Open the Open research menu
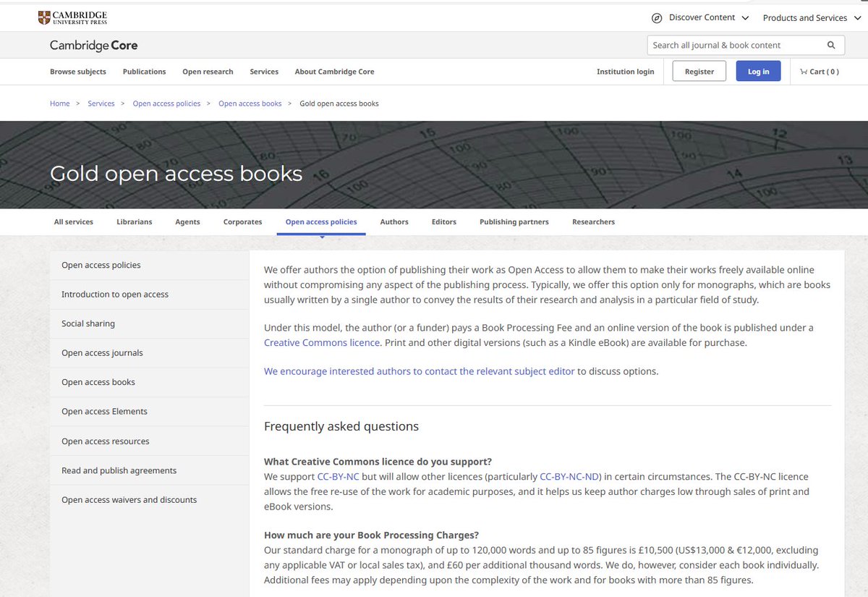This screenshot has width=868, height=597. coord(208,72)
